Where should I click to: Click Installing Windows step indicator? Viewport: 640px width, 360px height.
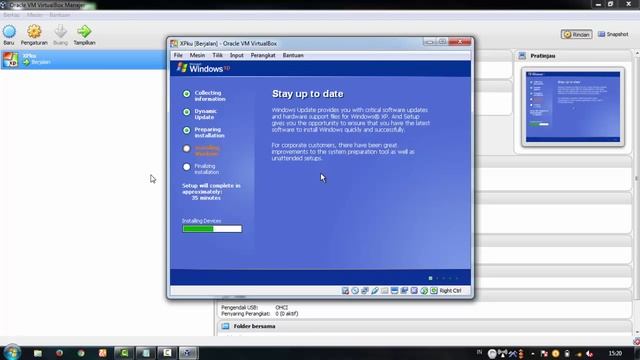click(187, 149)
